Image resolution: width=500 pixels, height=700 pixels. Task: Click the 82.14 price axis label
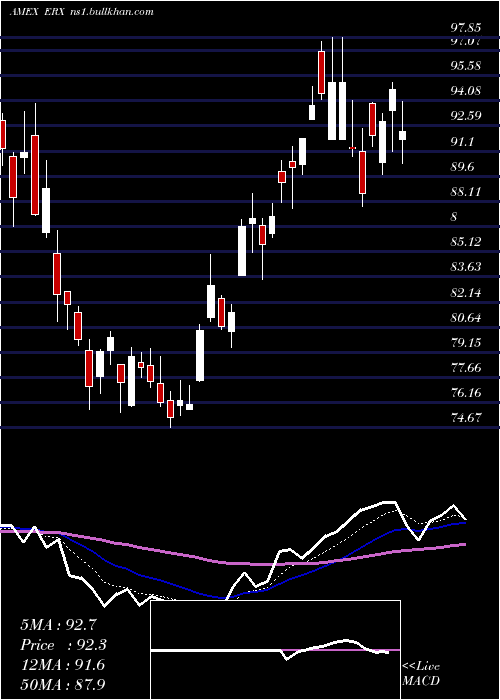466,293
